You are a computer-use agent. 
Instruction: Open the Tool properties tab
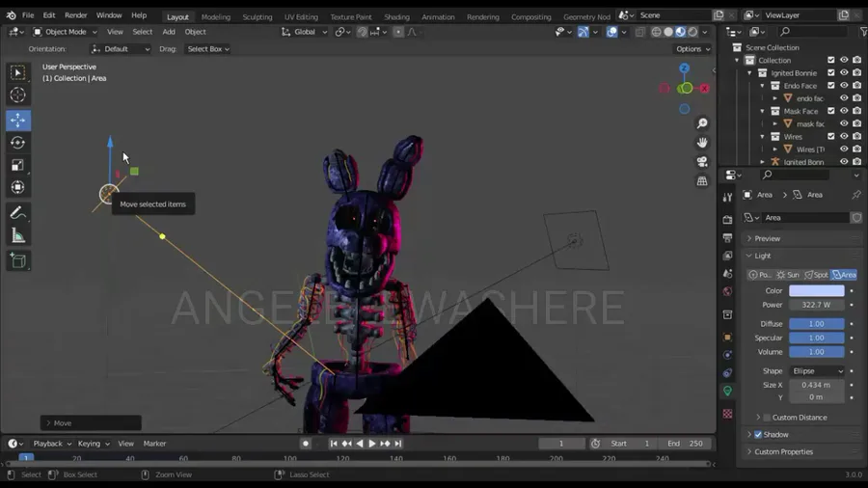(x=727, y=198)
